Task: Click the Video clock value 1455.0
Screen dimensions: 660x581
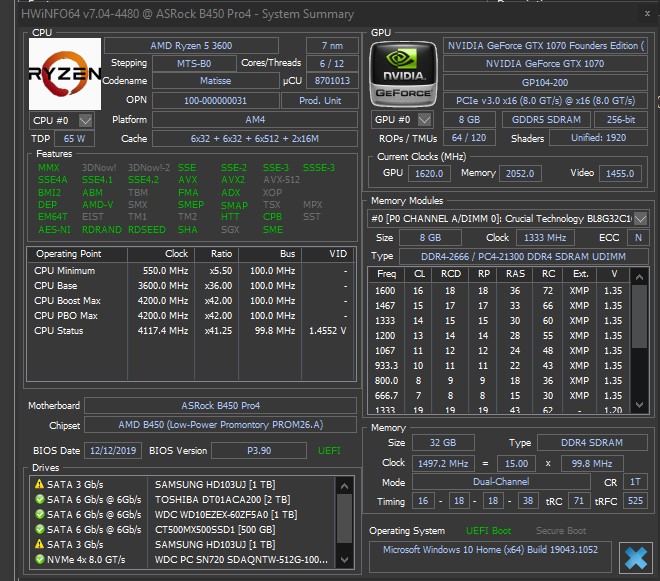Action: click(x=620, y=173)
